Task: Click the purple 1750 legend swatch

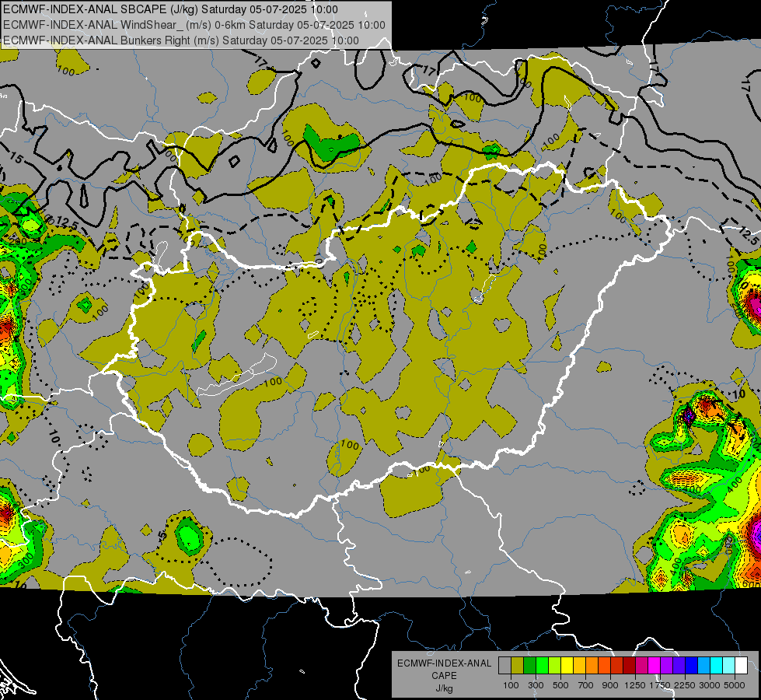Action: click(x=667, y=666)
